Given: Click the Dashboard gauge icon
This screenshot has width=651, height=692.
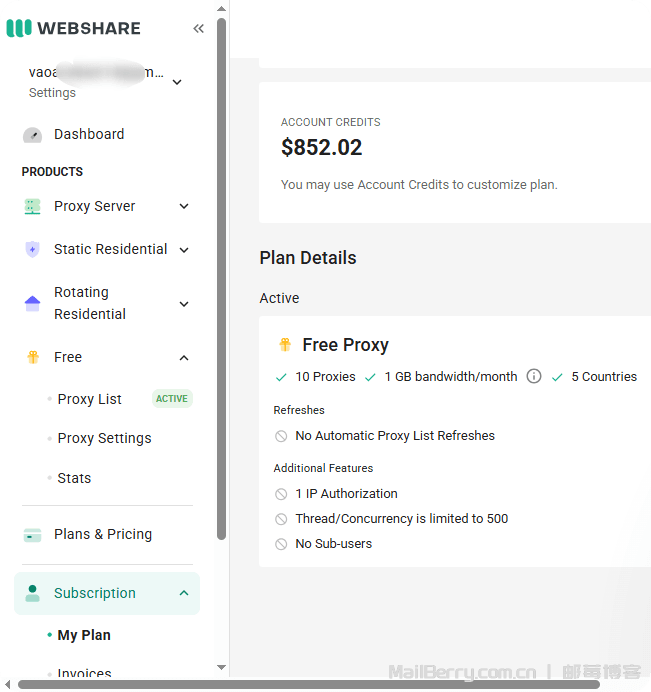Looking at the screenshot, I should [x=32, y=135].
